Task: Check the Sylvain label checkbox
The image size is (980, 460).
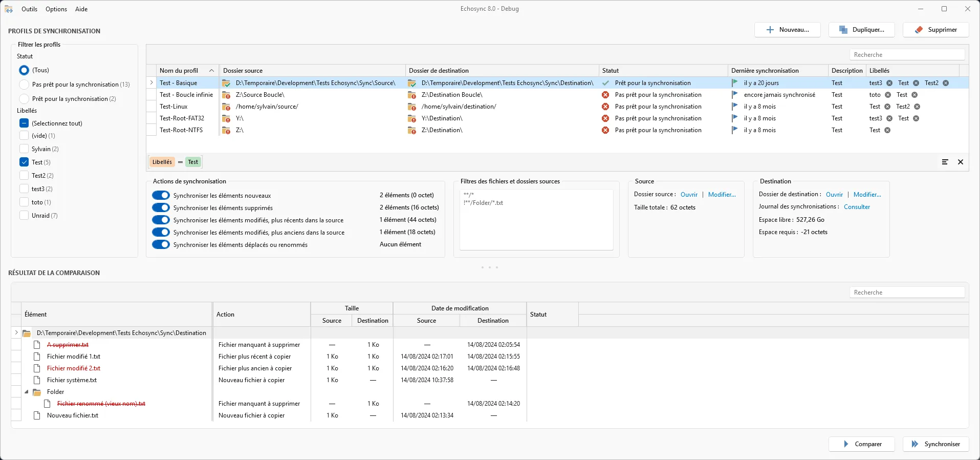Action: [x=24, y=149]
